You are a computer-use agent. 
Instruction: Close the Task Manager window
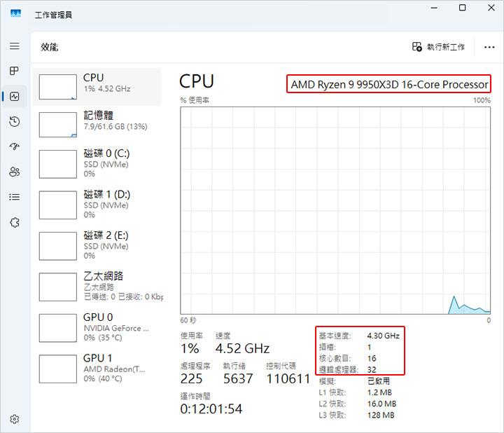click(x=491, y=8)
